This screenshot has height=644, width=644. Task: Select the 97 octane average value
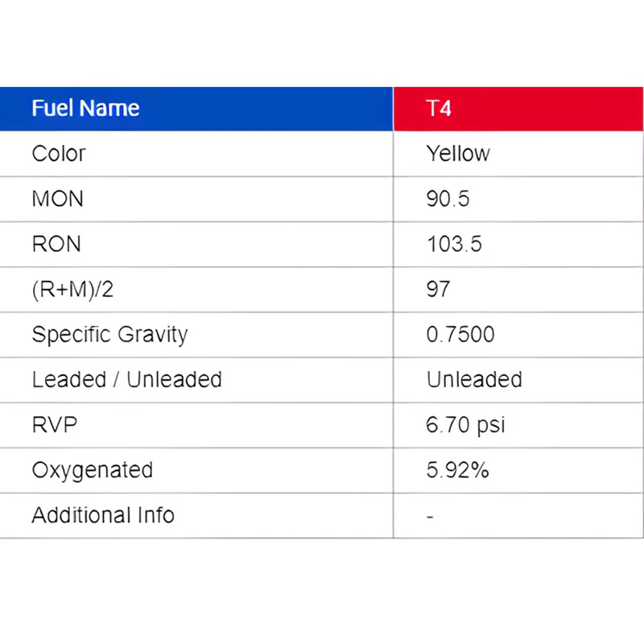(x=438, y=290)
